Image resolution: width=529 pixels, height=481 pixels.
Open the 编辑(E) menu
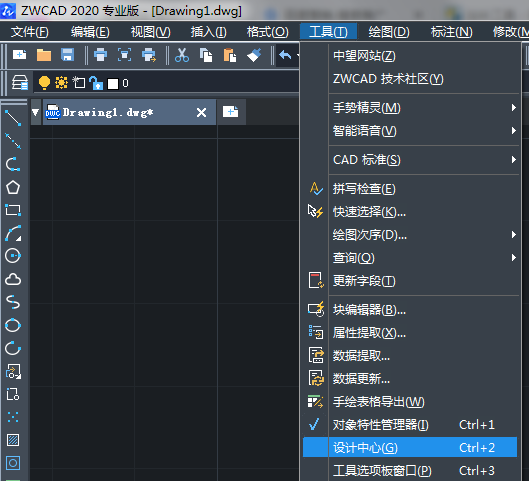(90, 32)
